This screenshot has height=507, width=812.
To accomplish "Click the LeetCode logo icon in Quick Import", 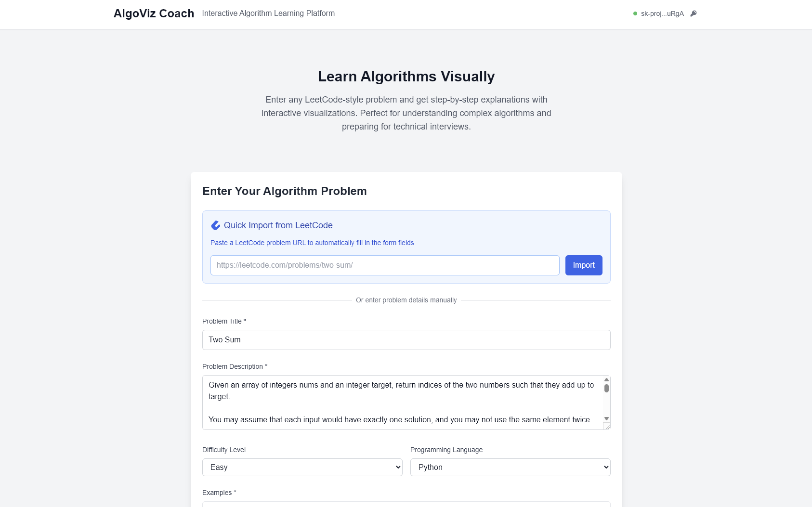I will (216, 225).
